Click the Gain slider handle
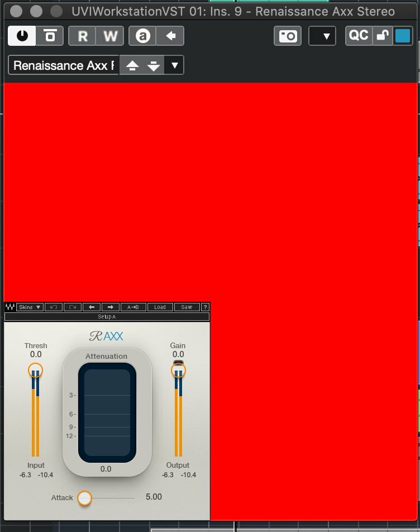 coord(178,370)
